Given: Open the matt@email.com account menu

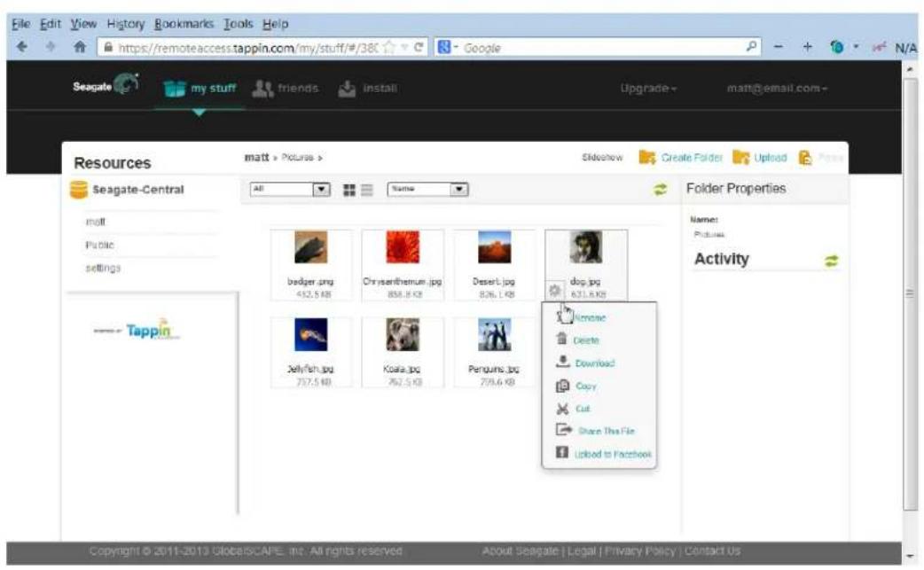Looking at the screenshot, I should coord(777,89).
